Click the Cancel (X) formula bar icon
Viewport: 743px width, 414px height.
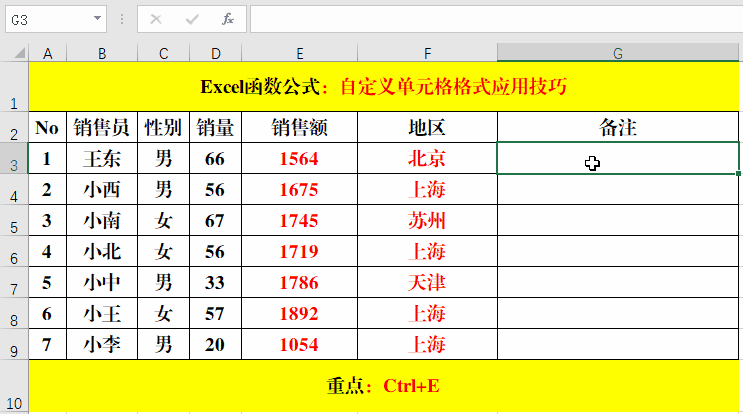156,19
